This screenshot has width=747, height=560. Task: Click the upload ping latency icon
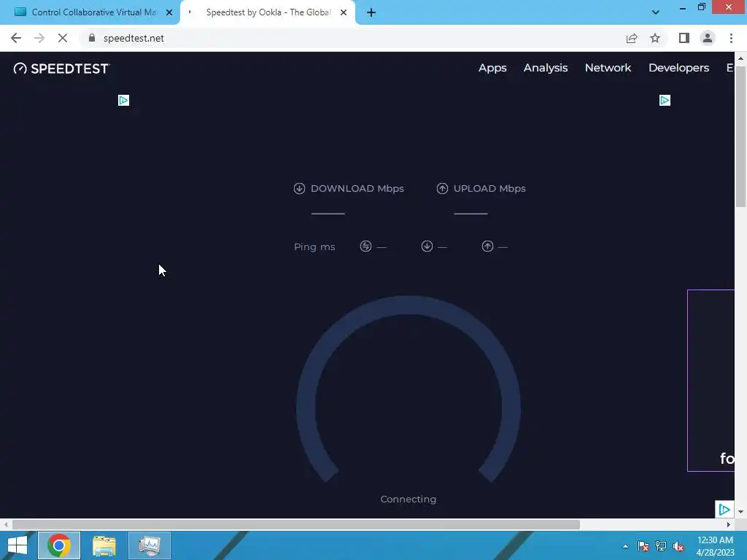(x=487, y=246)
